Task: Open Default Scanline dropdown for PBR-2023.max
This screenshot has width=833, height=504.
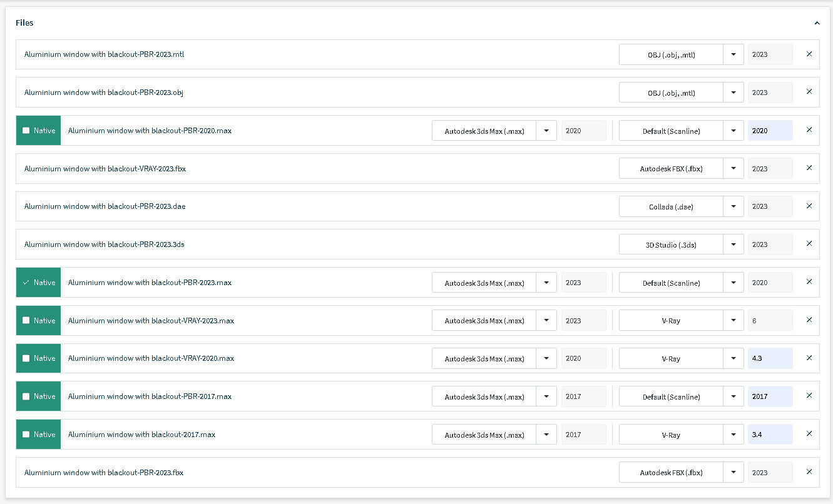Action: pyautogui.click(x=733, y=283)
